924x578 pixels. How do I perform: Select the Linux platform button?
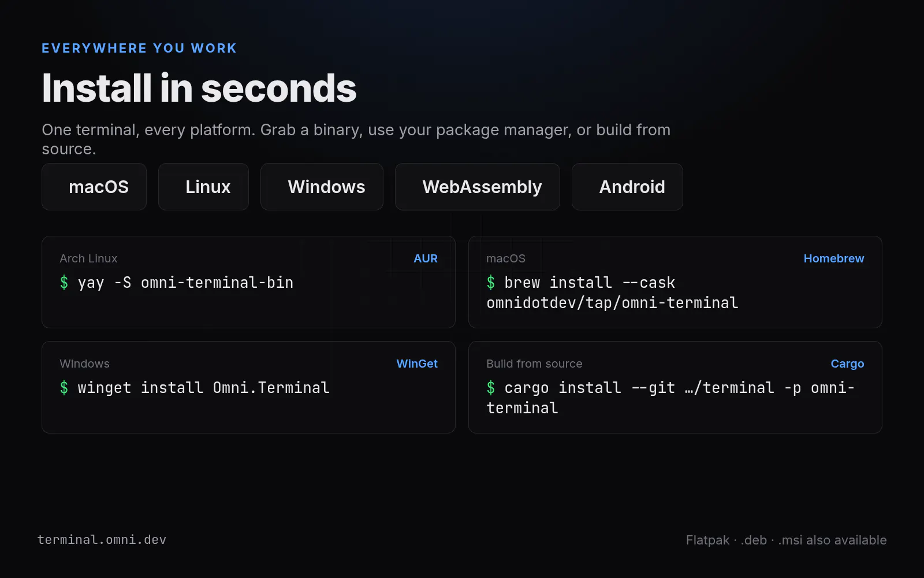[203, 187]
